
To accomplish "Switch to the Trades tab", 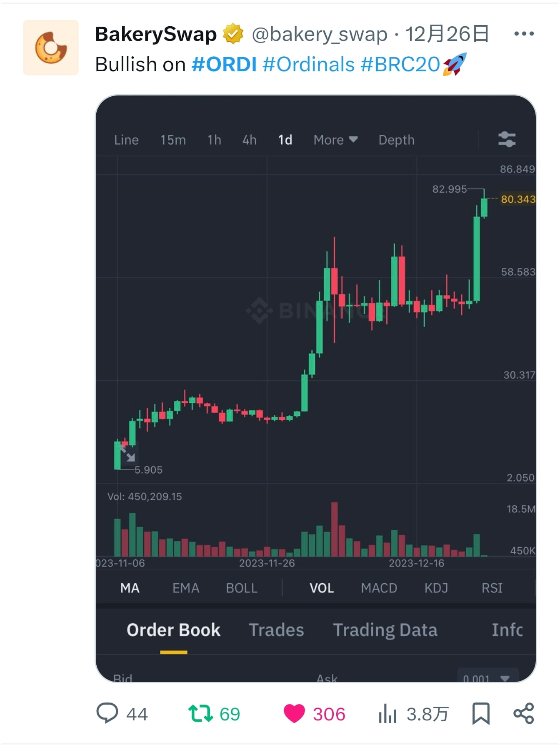I will point(276,630).
